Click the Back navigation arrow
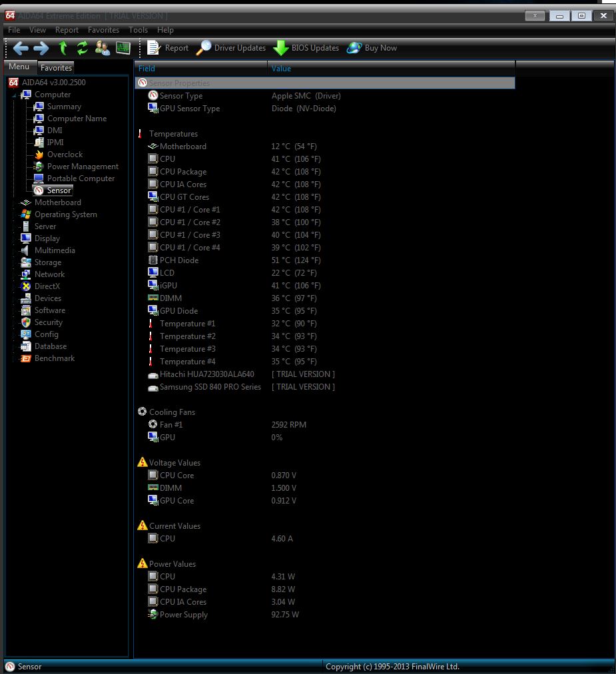The height and width of the screenshot is (674, 616). (21, 48)
